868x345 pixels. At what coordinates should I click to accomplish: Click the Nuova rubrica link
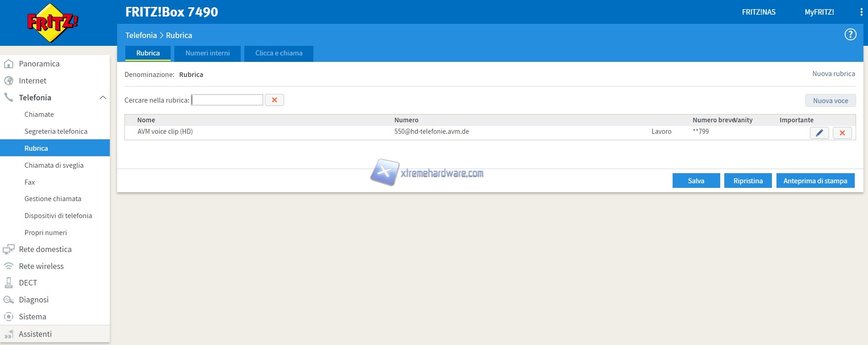coord(833,74)
